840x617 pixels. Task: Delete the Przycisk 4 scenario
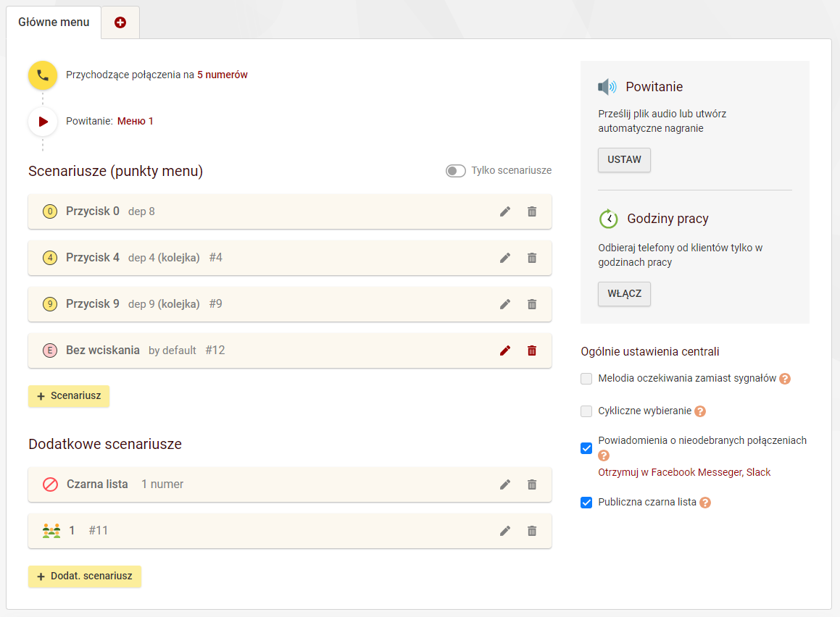click(532, 258)
